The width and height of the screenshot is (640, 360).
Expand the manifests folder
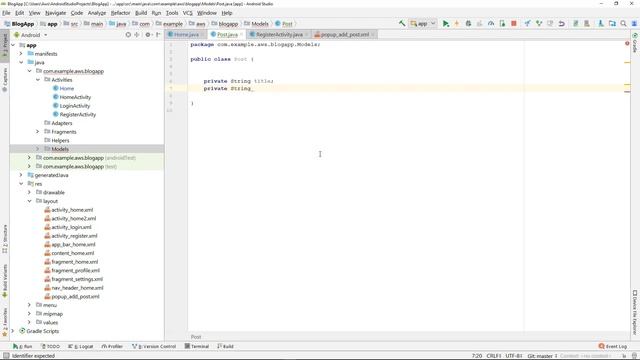tap(21, 53)
